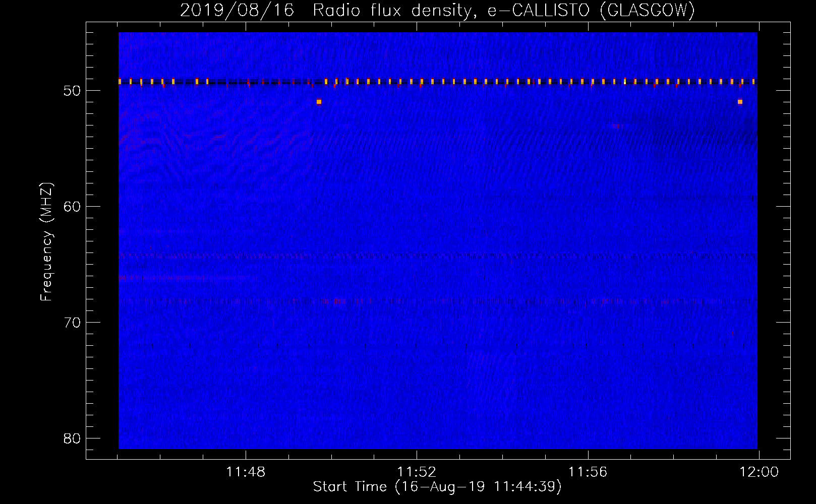
Task: Click the 'Start Time' x-axis label
Action: tap(437, 487)
